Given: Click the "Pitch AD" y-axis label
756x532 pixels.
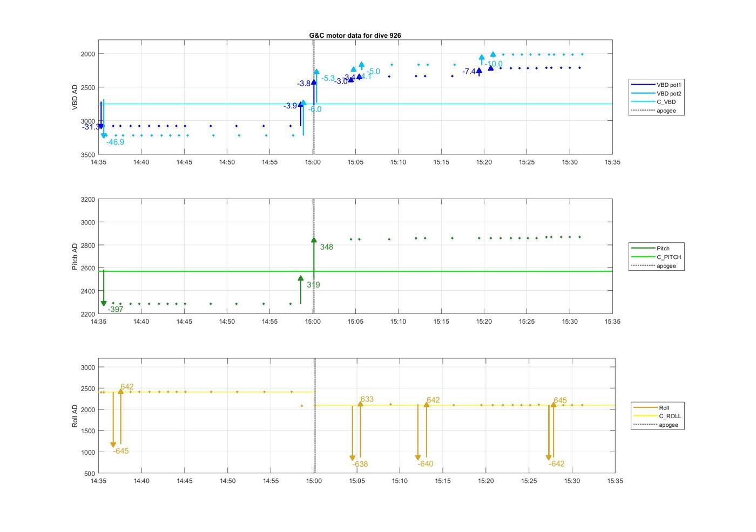Looking at the screenshot, I should (x=75, y=256).
